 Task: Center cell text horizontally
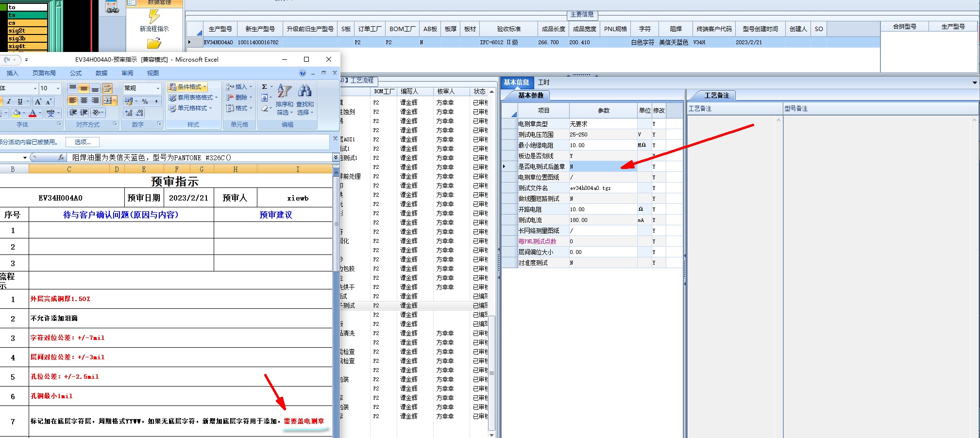click(84, 101)
